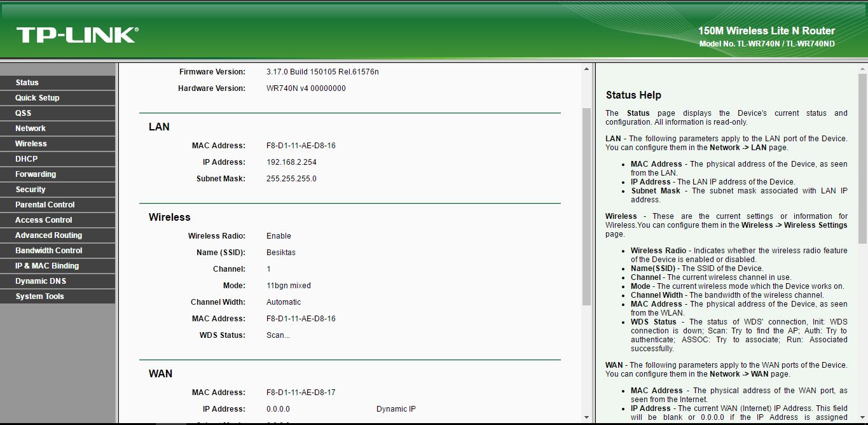The height and width of the screenshot is (425, 868).
Task: Open IP & MAC Binding
Action: point(58,266)
